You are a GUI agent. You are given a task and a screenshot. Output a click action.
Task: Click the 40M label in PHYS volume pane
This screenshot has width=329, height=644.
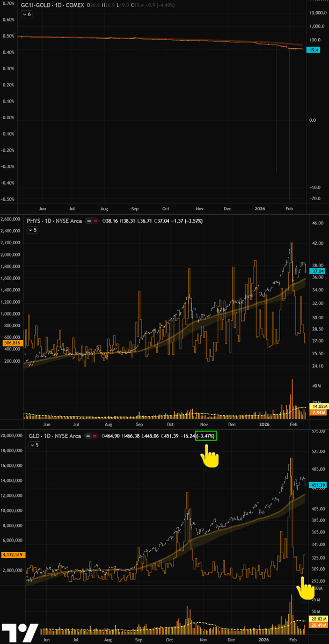point(317,385)
